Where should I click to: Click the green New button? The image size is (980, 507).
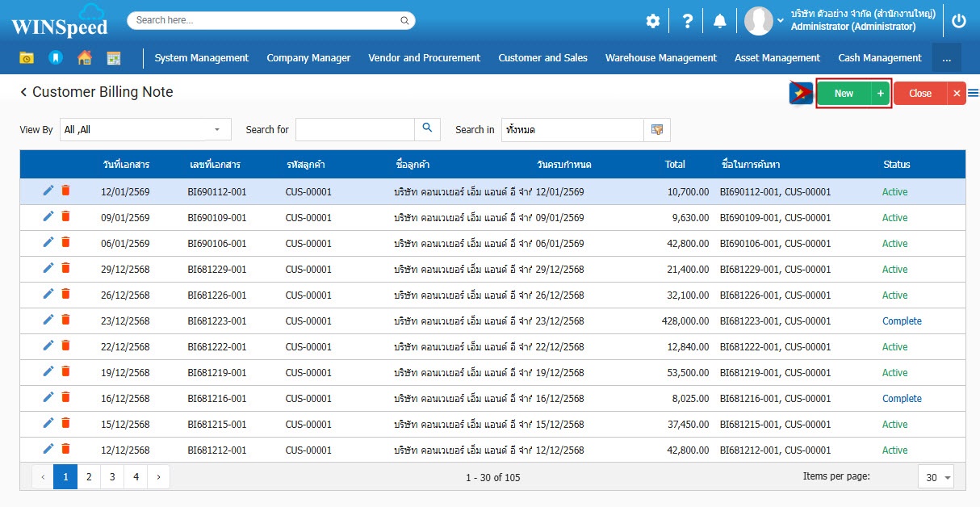(844, 94)
